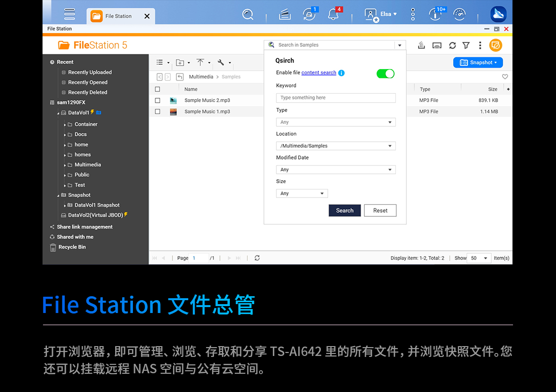Open the Modified Date dropdown
The image size is (556, 392).
pos(336,170)
